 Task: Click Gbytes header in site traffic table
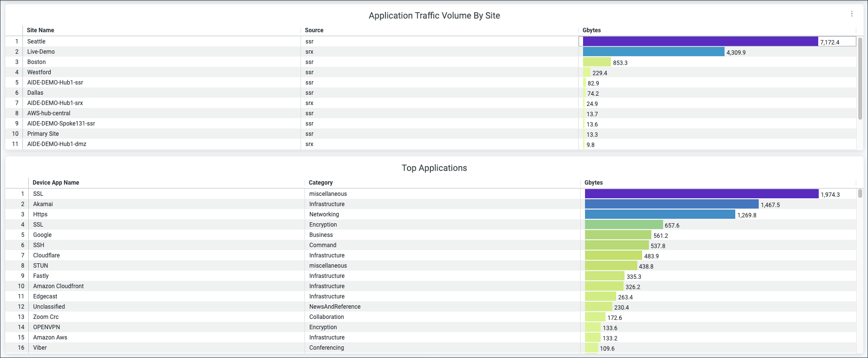tap(591, 30)
